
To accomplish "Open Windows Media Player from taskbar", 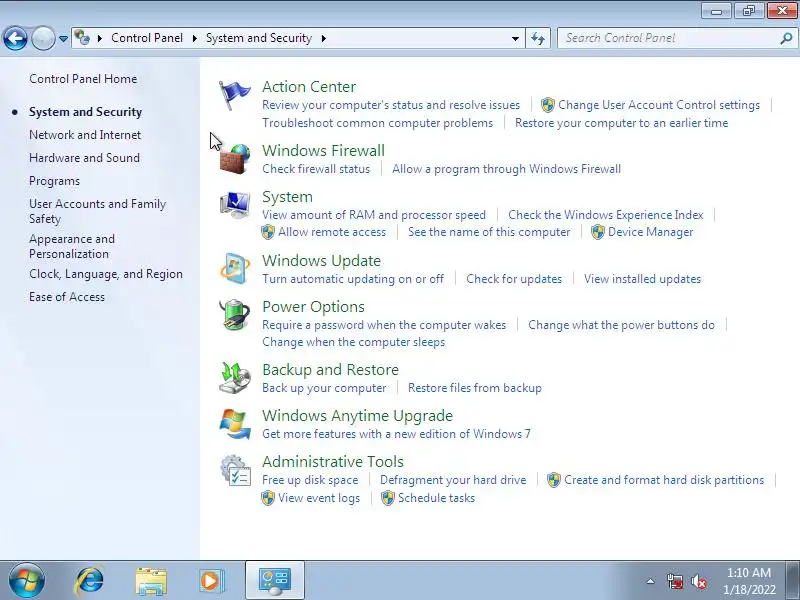I will tap(210, 581).
